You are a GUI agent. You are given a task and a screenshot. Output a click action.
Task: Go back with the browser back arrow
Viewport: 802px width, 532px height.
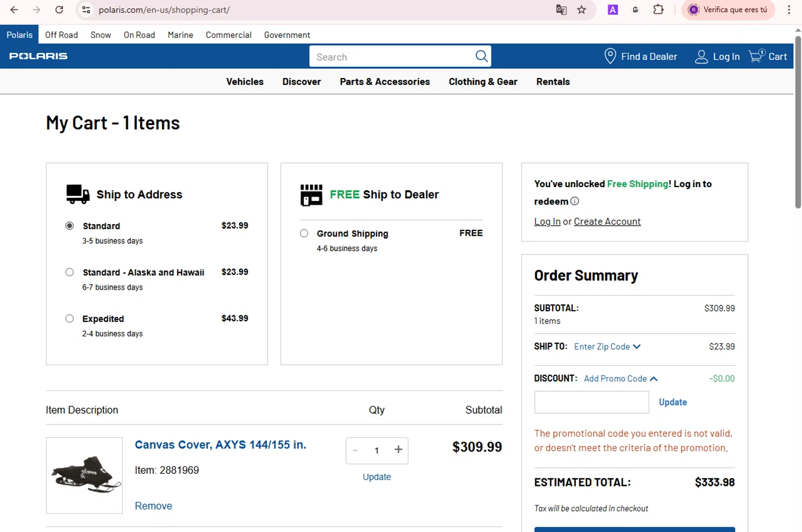pyautogui.click(x=14, y=10)
